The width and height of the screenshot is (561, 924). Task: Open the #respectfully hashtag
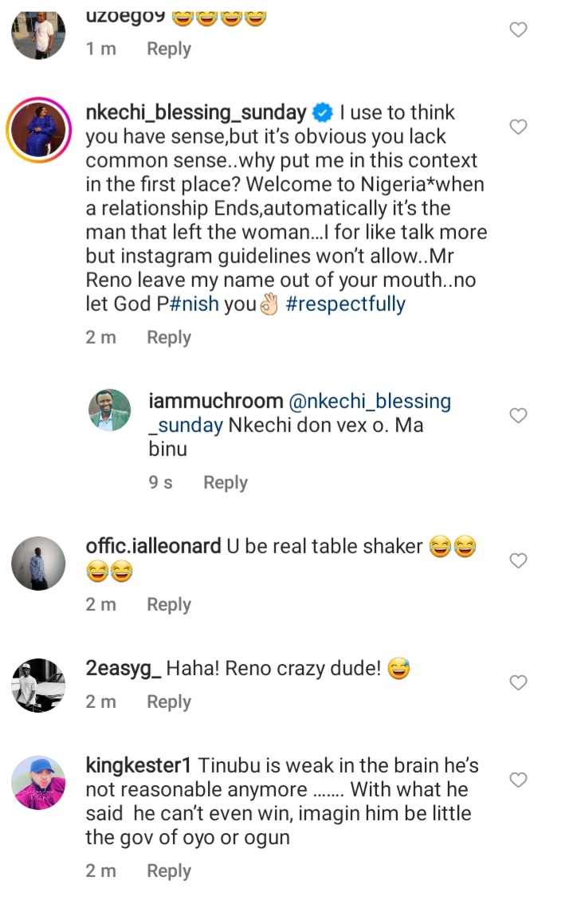pyautogui.click(x=345, y=304)
